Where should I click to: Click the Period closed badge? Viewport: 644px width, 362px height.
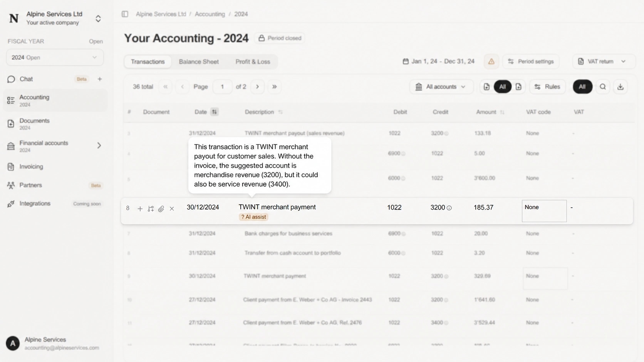pos(280,38)
